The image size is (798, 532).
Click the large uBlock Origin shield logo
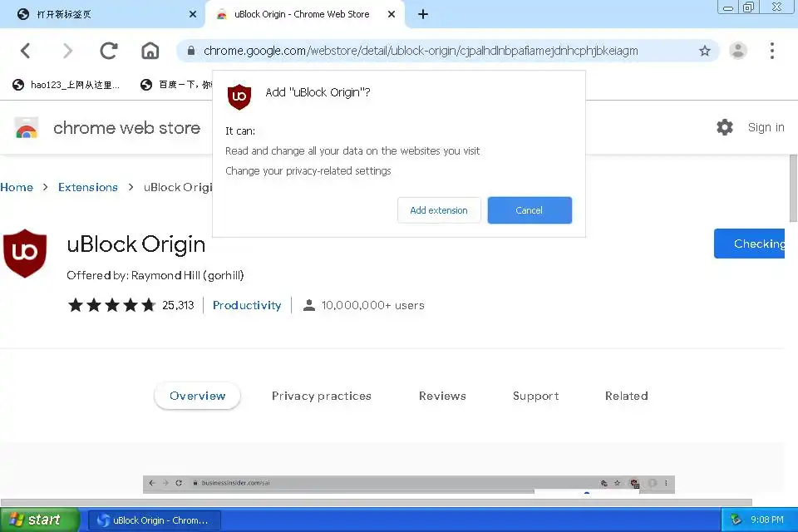[25, 253]
